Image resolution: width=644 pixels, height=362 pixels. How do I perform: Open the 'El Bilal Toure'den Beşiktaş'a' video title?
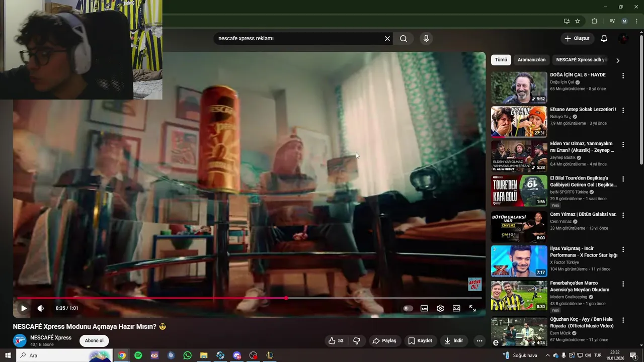[583, 182]
